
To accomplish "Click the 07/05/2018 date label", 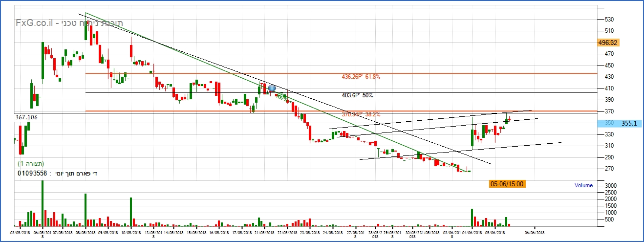I will click(62, 233).
